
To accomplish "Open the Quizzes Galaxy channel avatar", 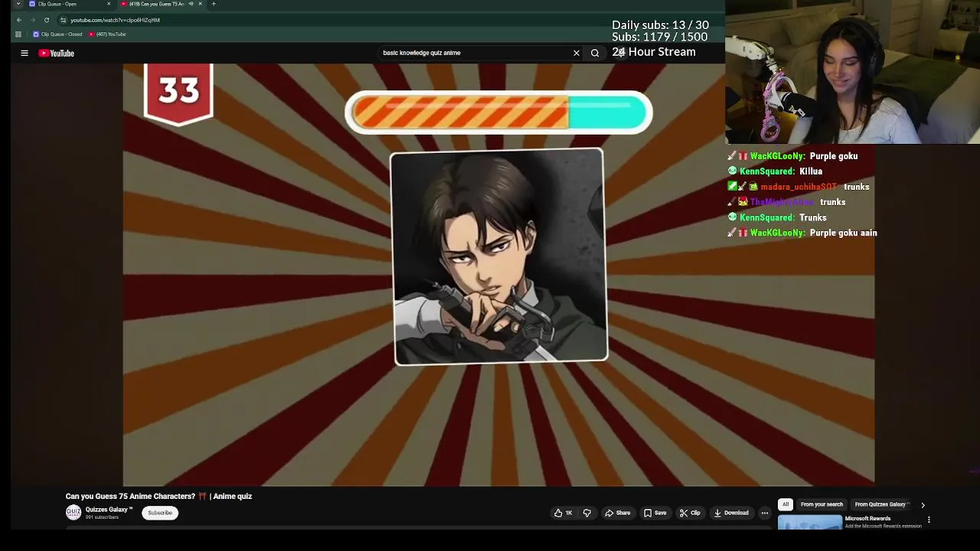I will tap(73, 513).
